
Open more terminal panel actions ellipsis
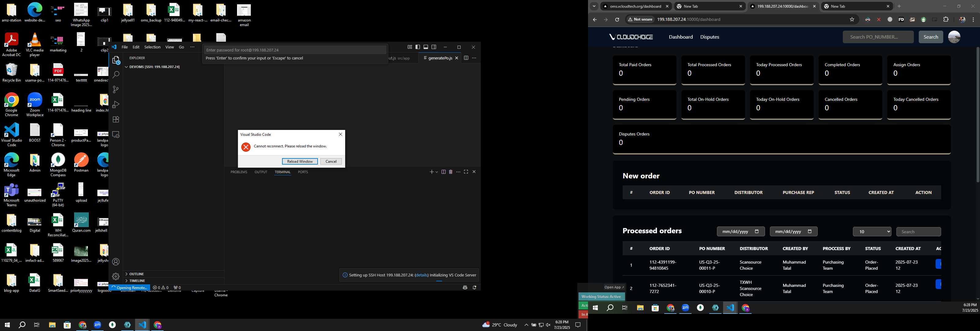(458, 172)
